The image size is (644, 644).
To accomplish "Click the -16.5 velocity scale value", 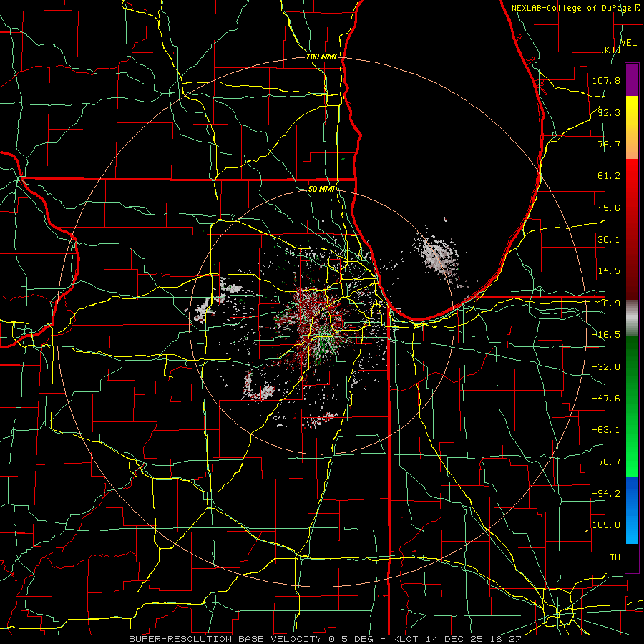I will tap(606, 335).
